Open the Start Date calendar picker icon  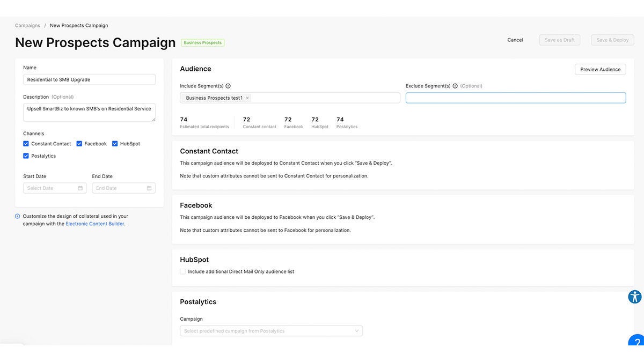click(80, 188)
